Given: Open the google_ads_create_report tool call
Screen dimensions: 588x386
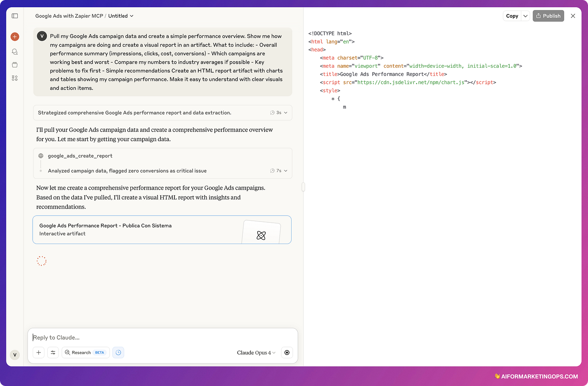Looking at the screenshot, I should tap(80, 156).
